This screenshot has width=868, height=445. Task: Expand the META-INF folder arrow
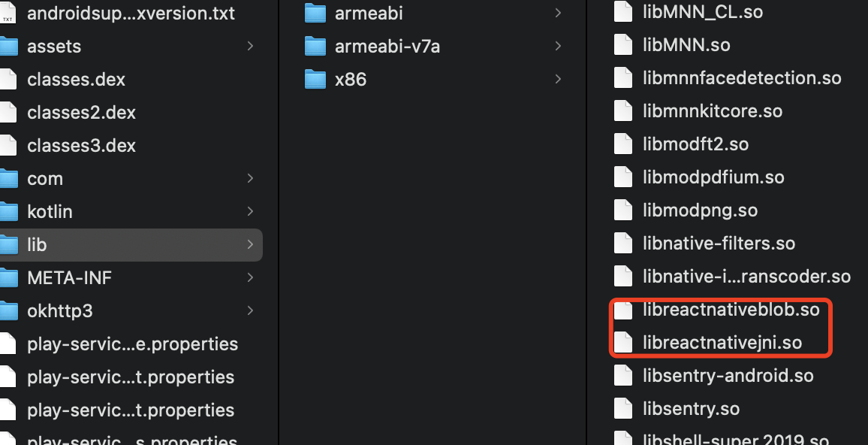(250, 277)
